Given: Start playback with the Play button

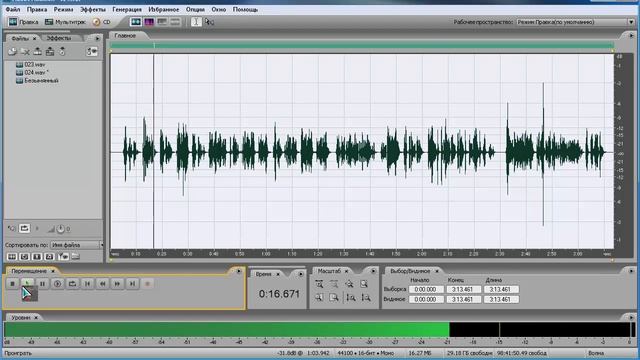Looking at the screenshot, I should point(27,283).
